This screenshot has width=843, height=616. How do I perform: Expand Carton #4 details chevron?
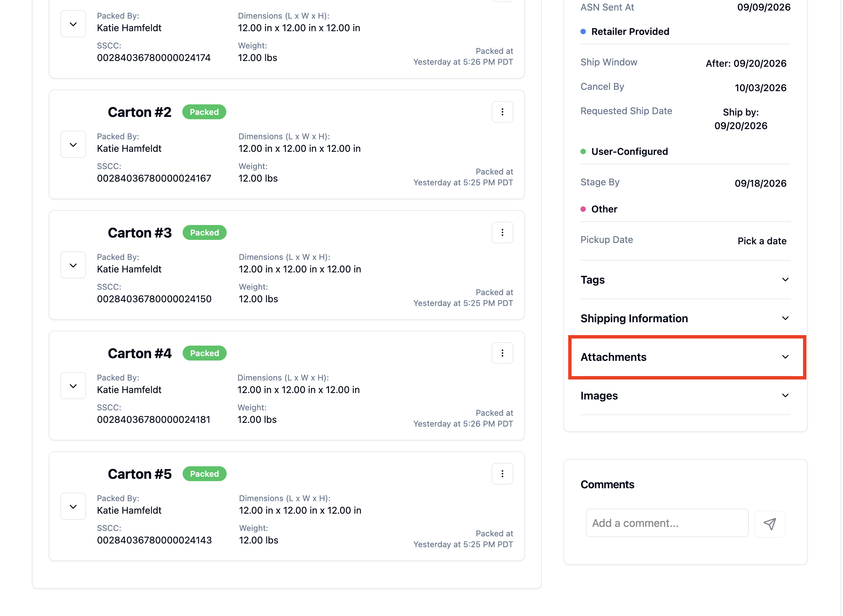pos(73,386)
